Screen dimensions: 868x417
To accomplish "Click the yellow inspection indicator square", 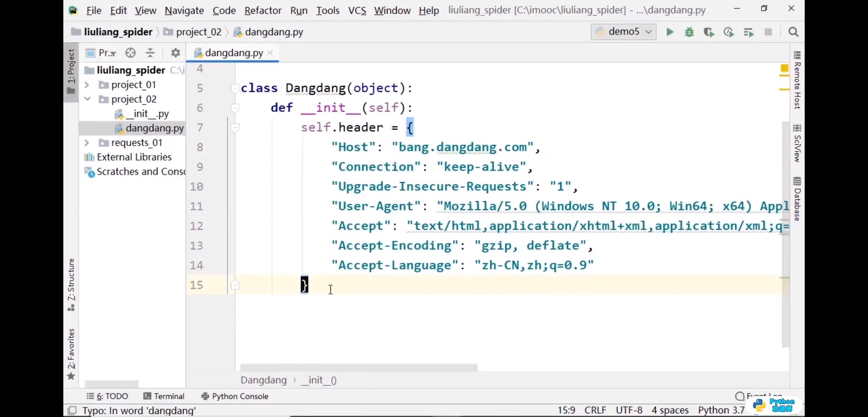I will coord(784,68).
